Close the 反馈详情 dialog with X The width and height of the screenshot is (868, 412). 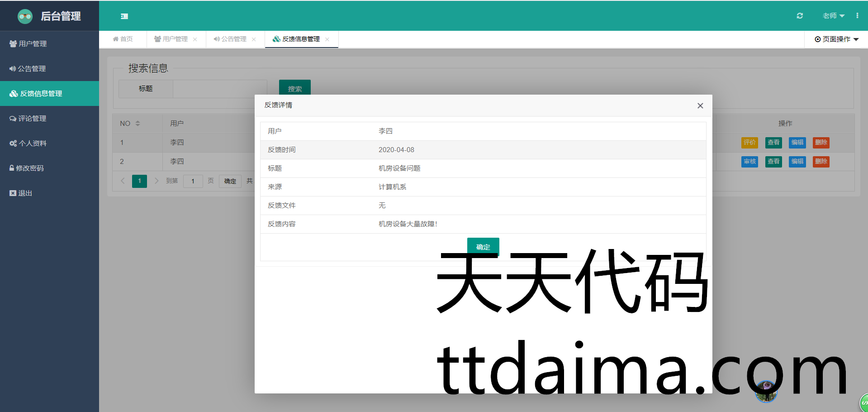point(700,105)
